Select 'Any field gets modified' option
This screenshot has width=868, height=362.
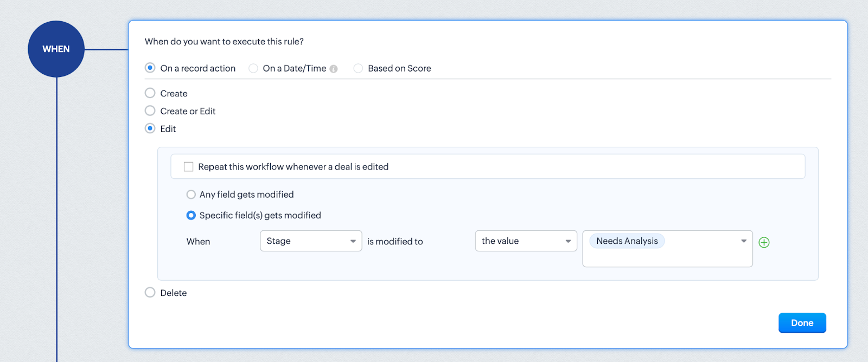(191, 195)
